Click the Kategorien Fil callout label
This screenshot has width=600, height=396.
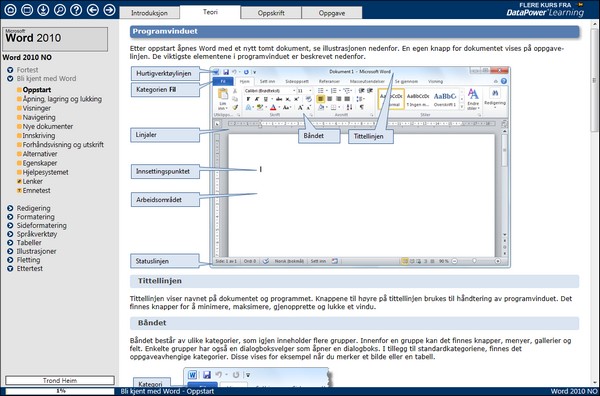165,90
